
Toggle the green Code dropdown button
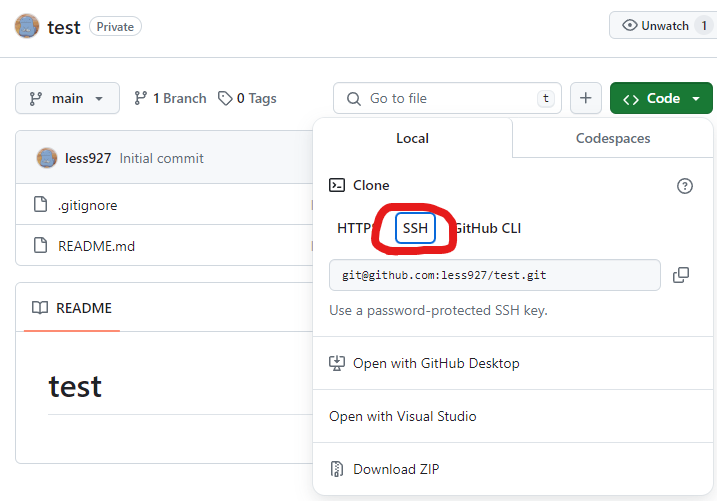(661, 98)
